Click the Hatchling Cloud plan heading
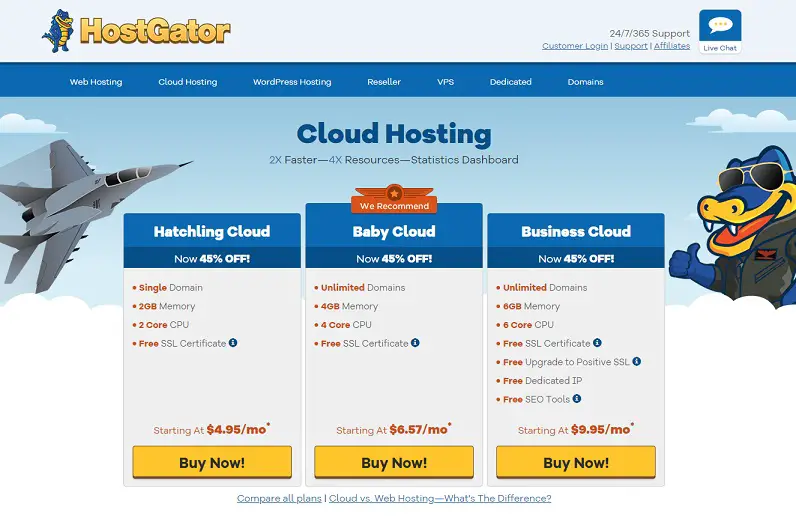 click(212, 232)
